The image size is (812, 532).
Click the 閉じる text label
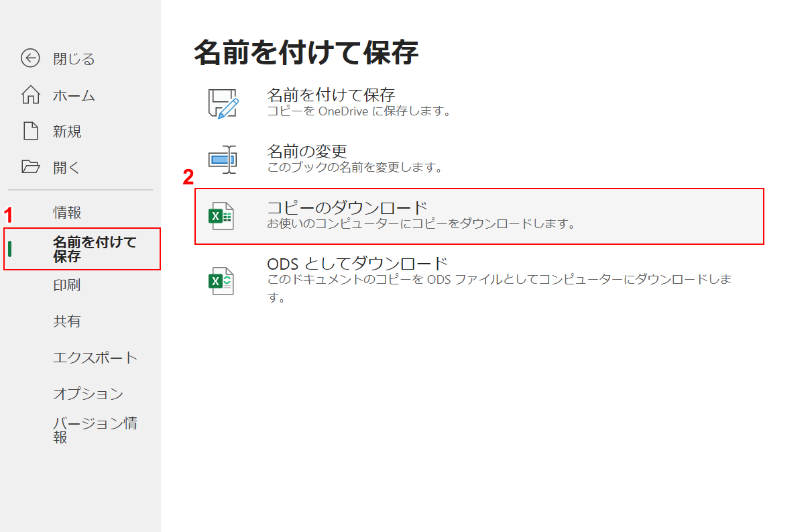pos(74,59)
